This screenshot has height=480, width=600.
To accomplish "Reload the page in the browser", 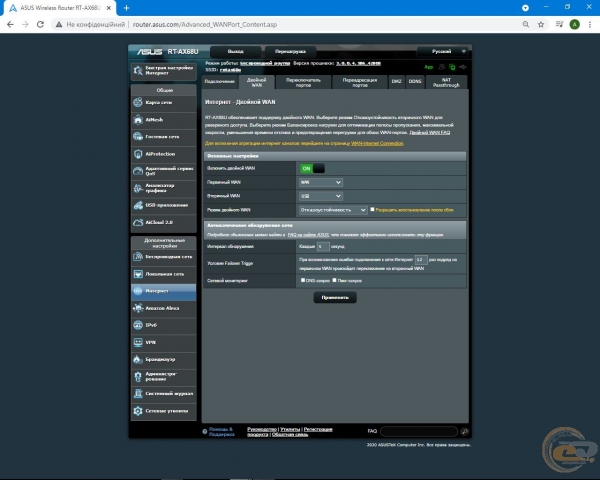I will coord(40,24).
